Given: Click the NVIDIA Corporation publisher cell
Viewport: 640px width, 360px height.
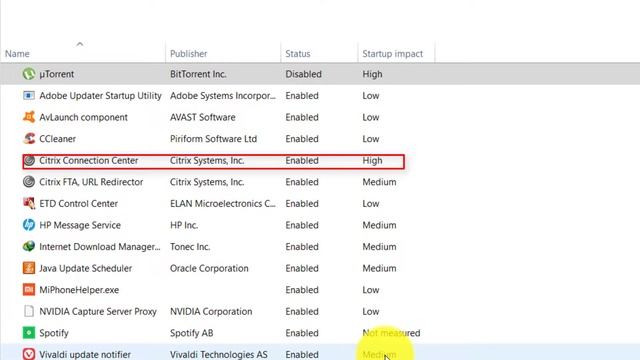Looking at the screenshot, I should 211,311.
